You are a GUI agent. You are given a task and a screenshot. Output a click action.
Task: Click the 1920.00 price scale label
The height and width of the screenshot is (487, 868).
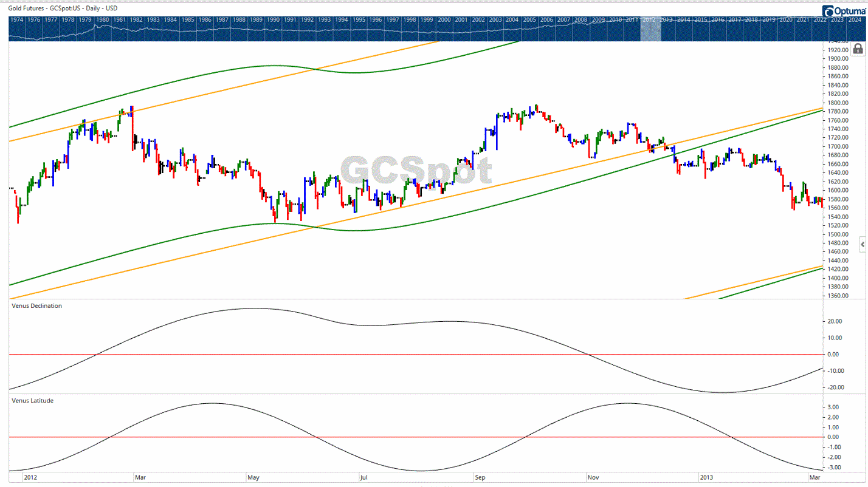(838, 50)
